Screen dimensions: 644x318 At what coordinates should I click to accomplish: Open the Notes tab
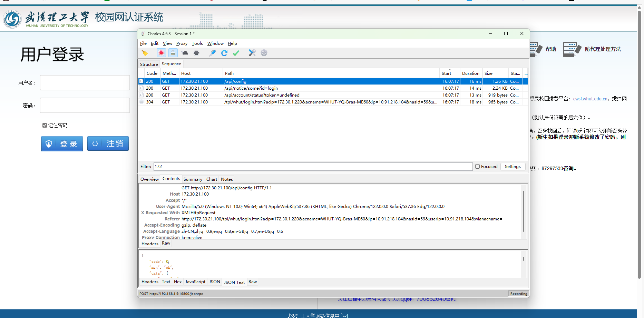pos(227,179)
